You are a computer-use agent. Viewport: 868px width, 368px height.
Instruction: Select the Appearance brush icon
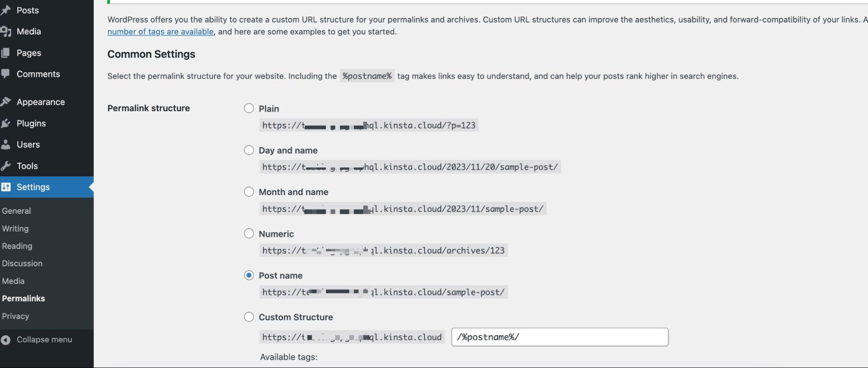pyautogui.click(x=6, y=101)
